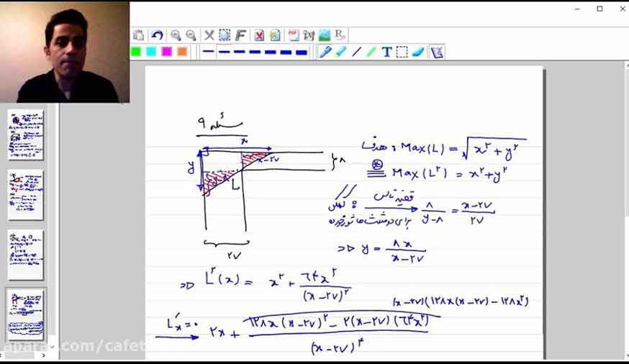629x364 pixels.
Task: Choose the magenta color swatch
Action: (167, 52)
